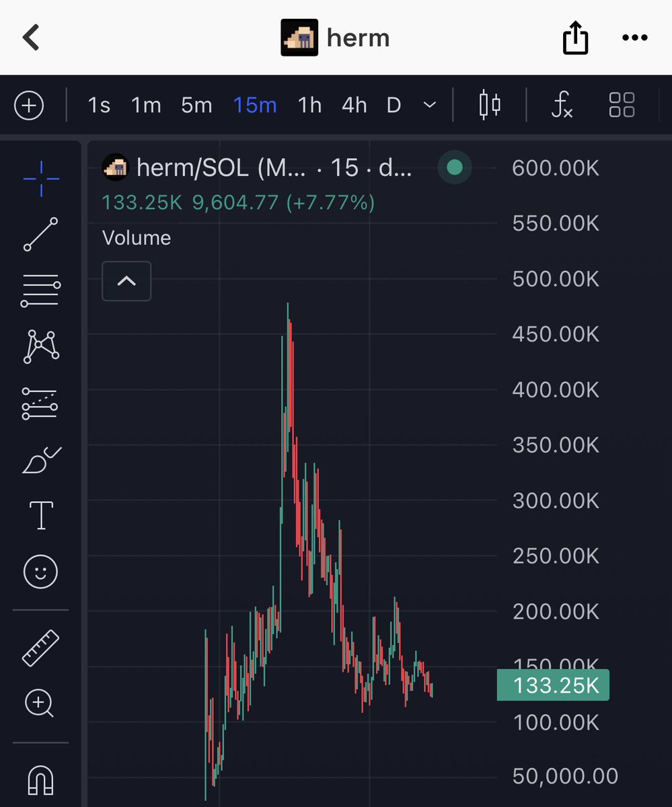The width and height of the screenshot is (672, 807).
Task: Open the candlestick chart type selector
Action: point(490,106)
